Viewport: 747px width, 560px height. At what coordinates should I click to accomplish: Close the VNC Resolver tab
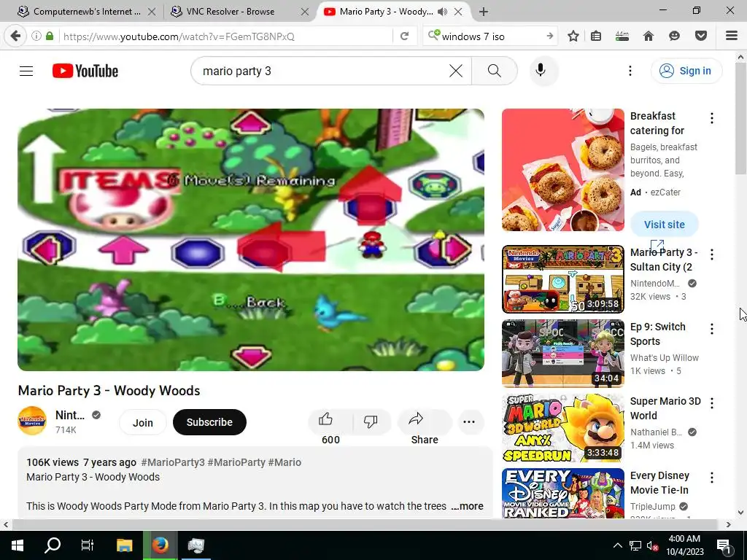tap(305, 12)
